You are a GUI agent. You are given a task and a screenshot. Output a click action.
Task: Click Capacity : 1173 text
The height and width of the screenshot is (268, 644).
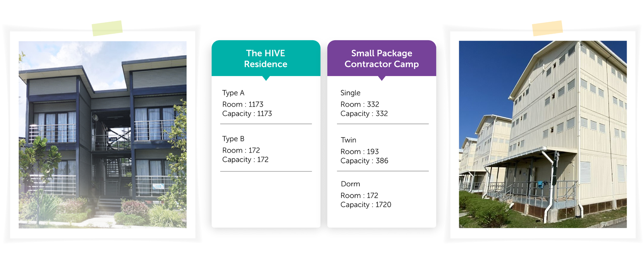(247, 114)
